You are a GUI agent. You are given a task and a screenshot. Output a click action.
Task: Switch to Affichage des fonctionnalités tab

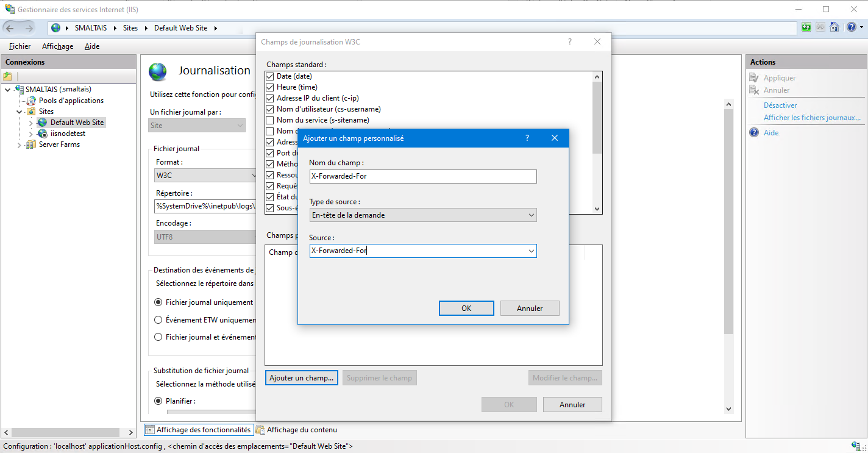point(198,430)
